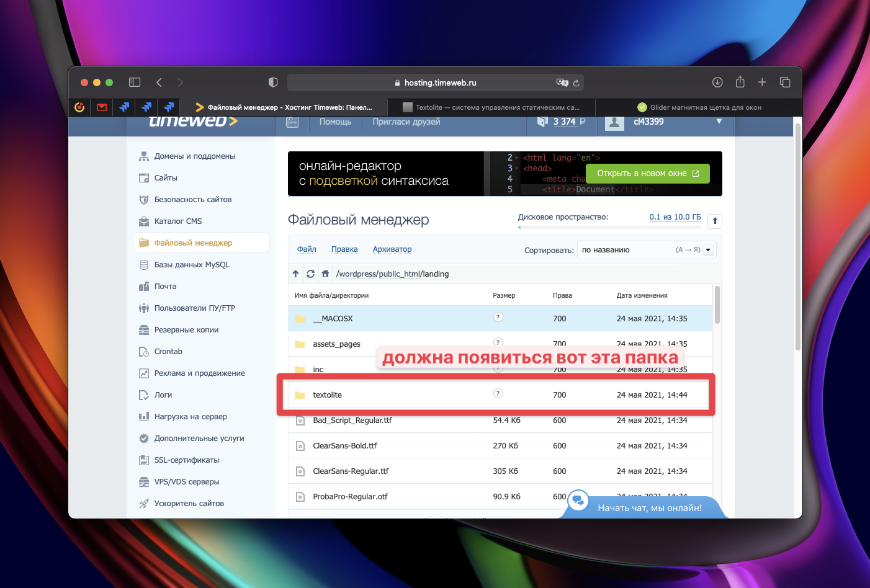Viewport: 870px width, 588px height.
Task: Click the home directory icon in path bar
Action: [x=325, y=274]
